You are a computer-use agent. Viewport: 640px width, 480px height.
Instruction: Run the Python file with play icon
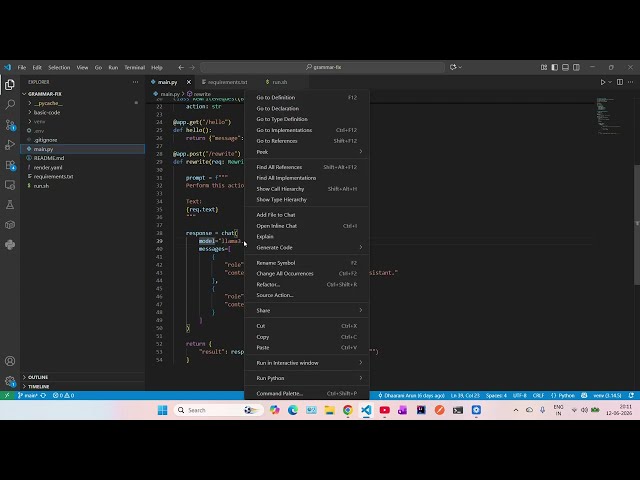[x=603, y=82]
